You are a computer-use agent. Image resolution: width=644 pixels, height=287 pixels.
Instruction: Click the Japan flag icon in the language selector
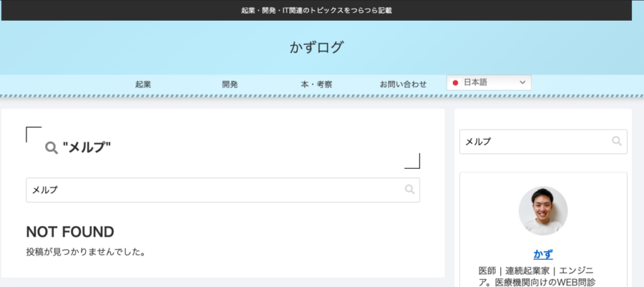(x=455, y=83)
